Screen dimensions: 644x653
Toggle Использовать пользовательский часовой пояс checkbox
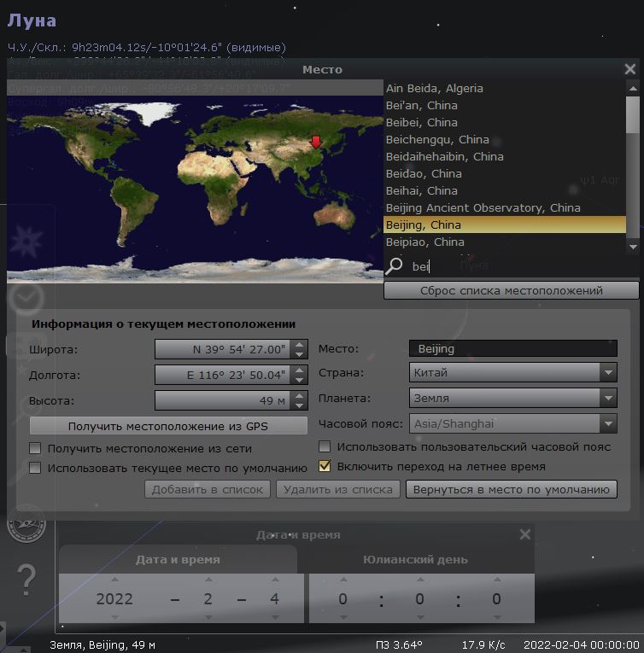click(325, 446)
